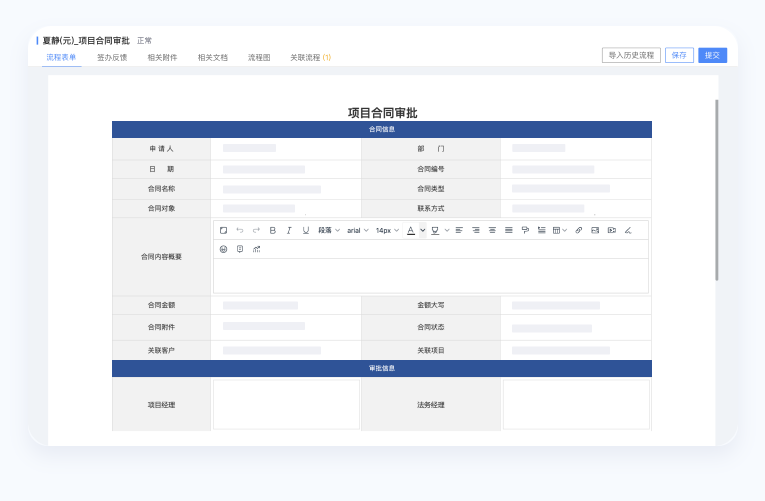Viewport: 765px width, 501px height.
Task: Toggle bold formatting in editor toolbar
Action: pyautogui.click(x=272, y=230)
